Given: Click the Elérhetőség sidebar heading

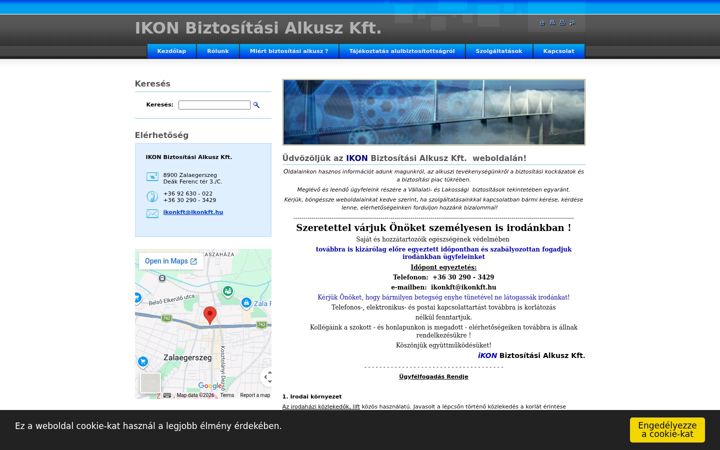Looking at the screenshot, I should 162,135.
